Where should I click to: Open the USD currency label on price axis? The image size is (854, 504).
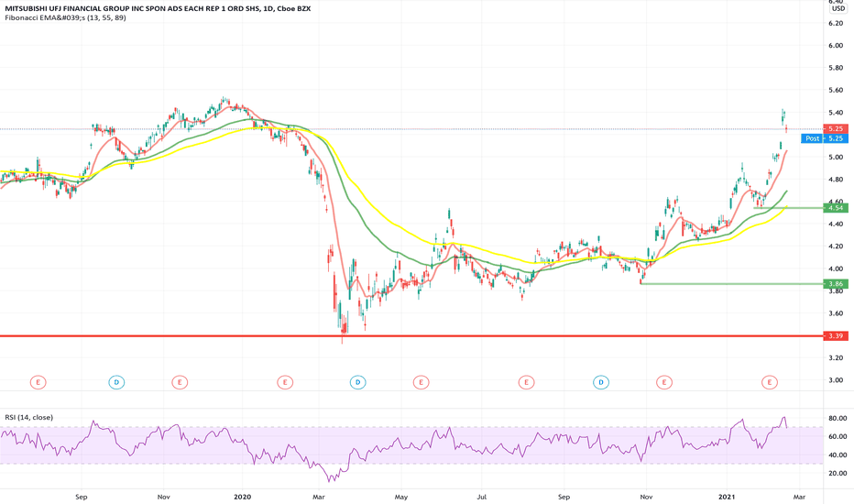pyautogui.click(x=838, y=9)
